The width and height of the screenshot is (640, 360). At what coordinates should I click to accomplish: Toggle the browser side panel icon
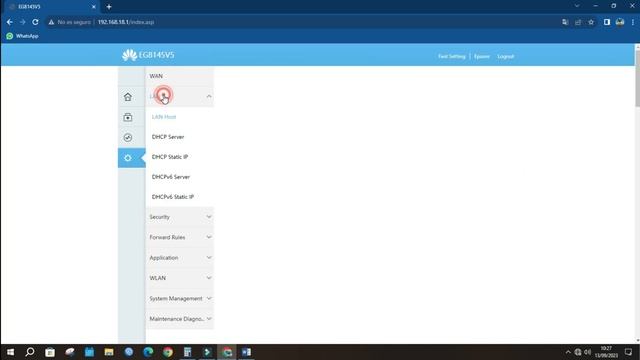[607, 22]
